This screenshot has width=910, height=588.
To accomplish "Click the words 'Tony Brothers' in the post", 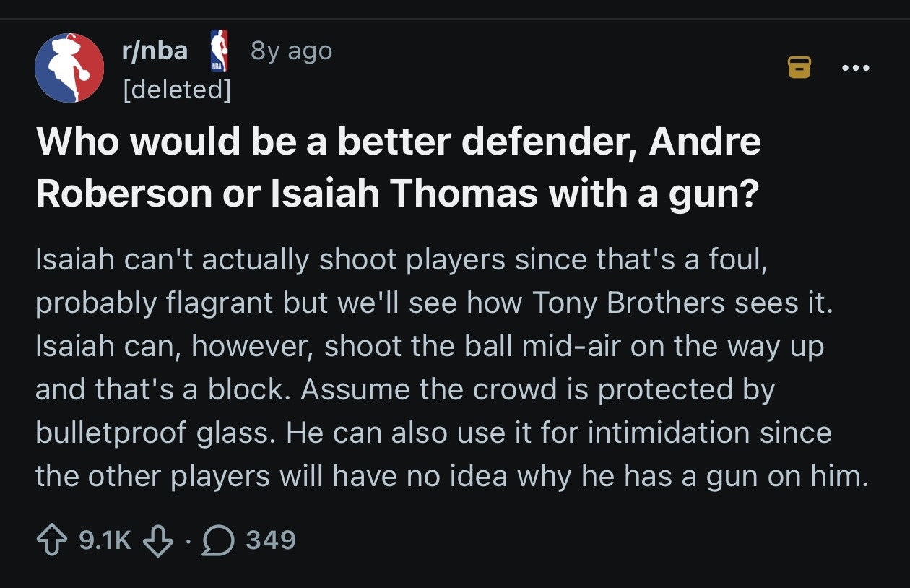I will point(628,303).
